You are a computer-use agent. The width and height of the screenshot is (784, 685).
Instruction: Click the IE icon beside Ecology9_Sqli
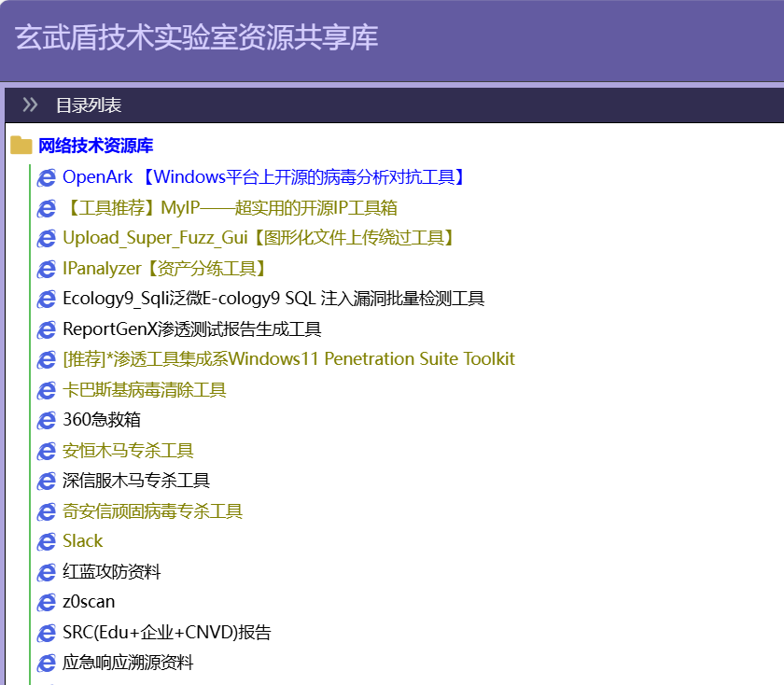click(47, 299)
